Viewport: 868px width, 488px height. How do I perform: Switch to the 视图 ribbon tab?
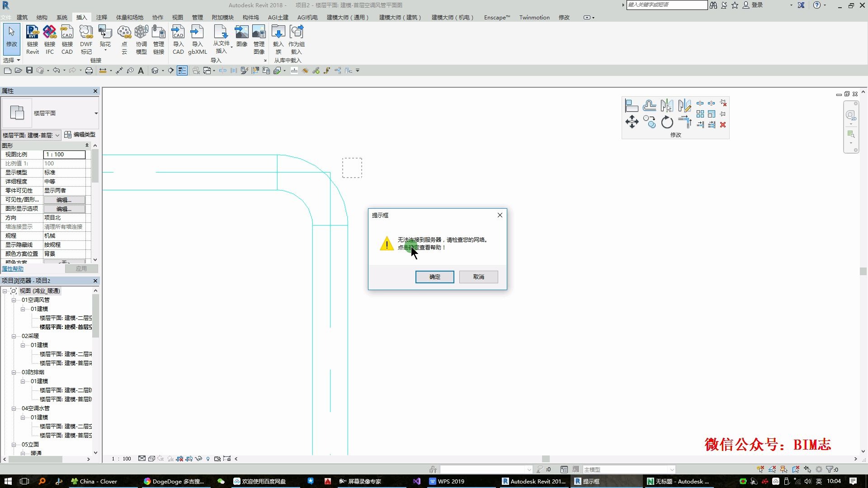[x=177, y=17]
